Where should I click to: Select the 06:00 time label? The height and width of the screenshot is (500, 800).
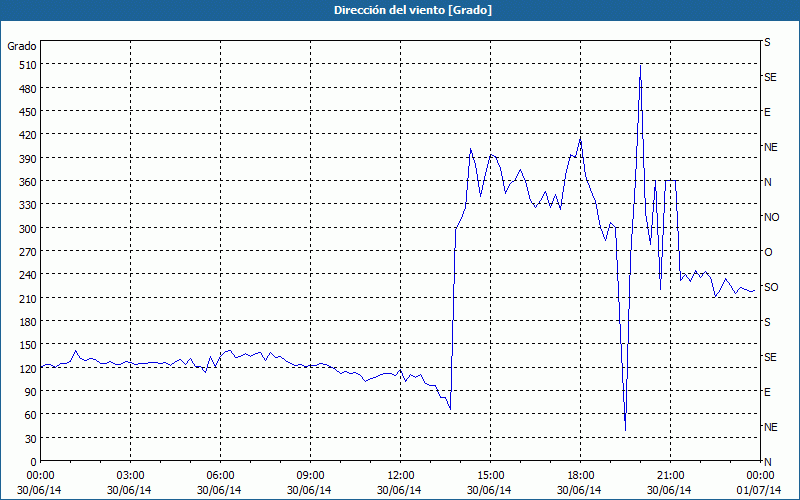coord(220,476)
